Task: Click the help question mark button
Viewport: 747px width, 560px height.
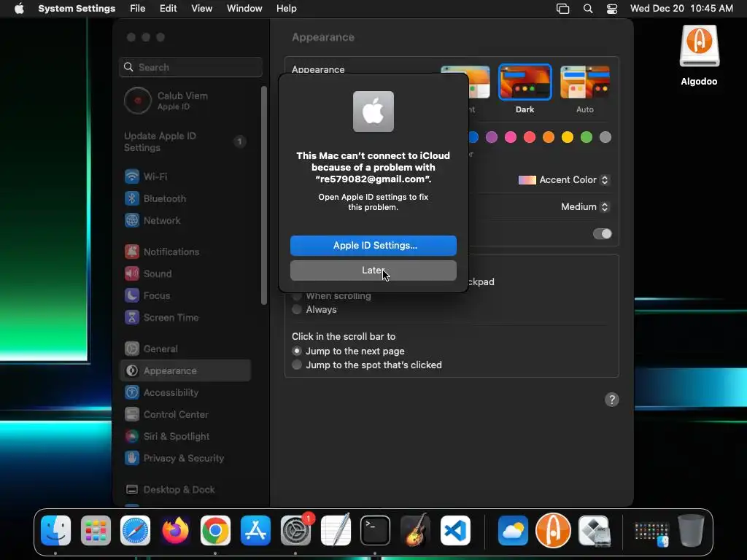Action: click(x=612, y=400)
